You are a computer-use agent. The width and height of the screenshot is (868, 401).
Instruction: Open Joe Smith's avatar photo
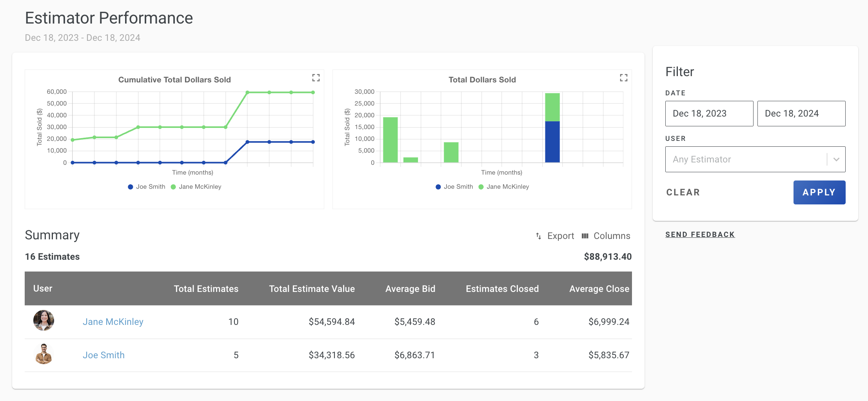(x=44, y=354)
